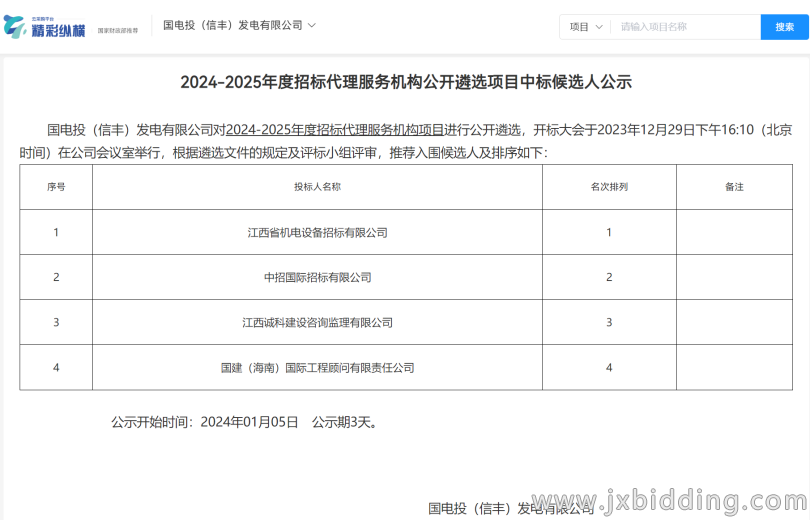
Task: Expand the 国电投（信丰）发电有限公司 company dropdown
Action: point(233,25)
